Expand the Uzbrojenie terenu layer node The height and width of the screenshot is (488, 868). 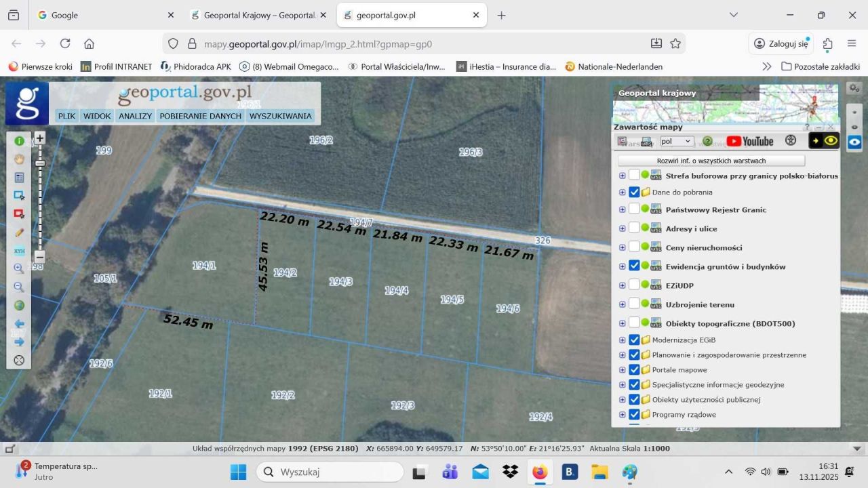click(x=622, y=304)
